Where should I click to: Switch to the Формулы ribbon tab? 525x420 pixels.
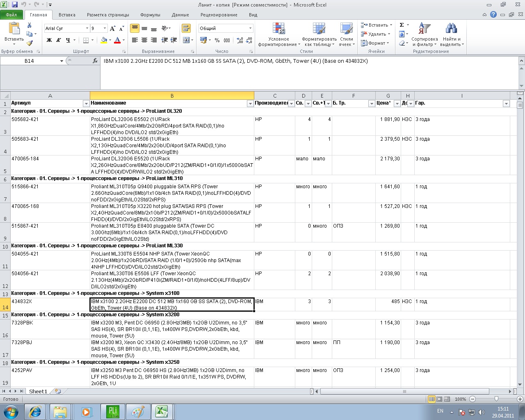pos(150,15)
